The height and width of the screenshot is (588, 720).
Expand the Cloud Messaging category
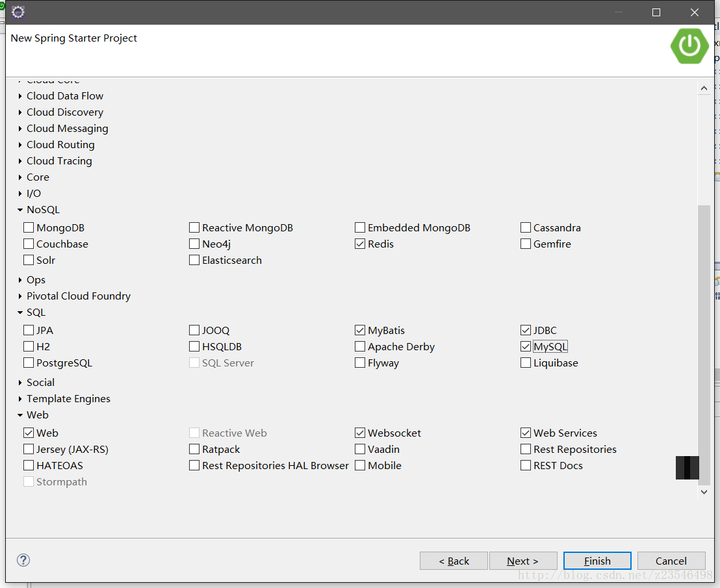[x=20, y=129]
